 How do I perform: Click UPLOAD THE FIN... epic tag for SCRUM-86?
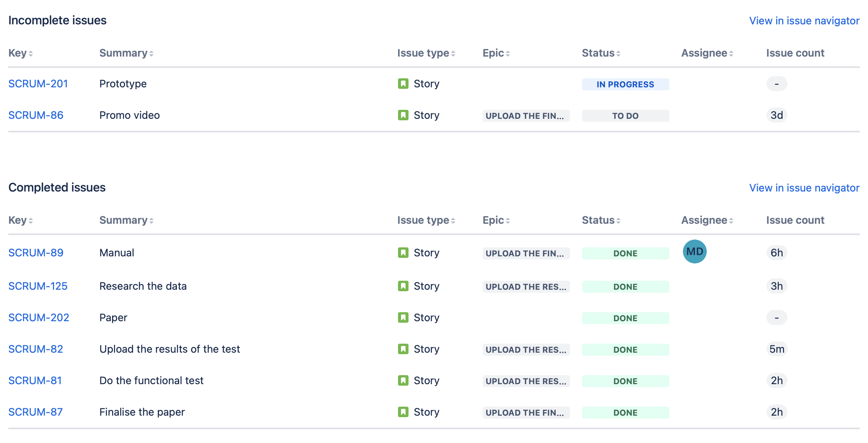[526, 116]
